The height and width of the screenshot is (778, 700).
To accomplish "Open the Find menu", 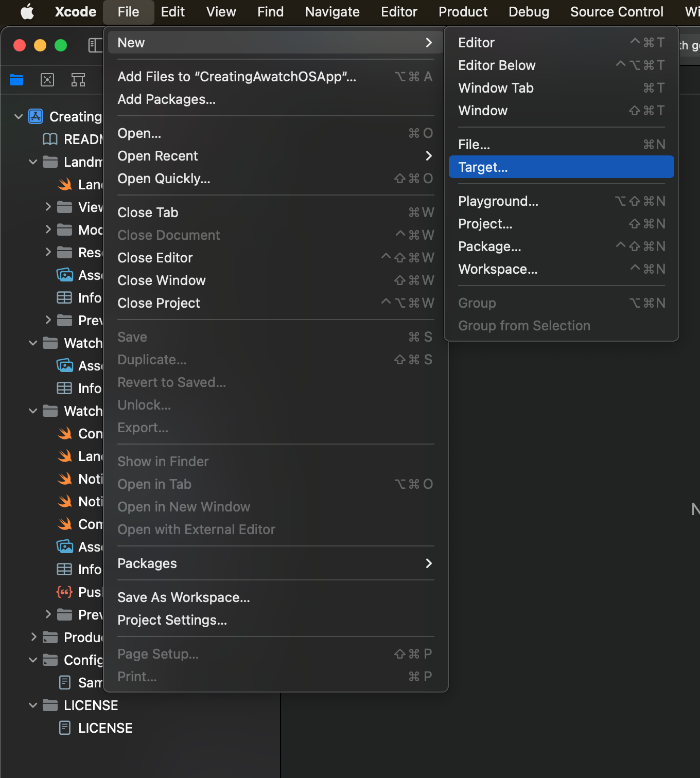I will (271, 12).
